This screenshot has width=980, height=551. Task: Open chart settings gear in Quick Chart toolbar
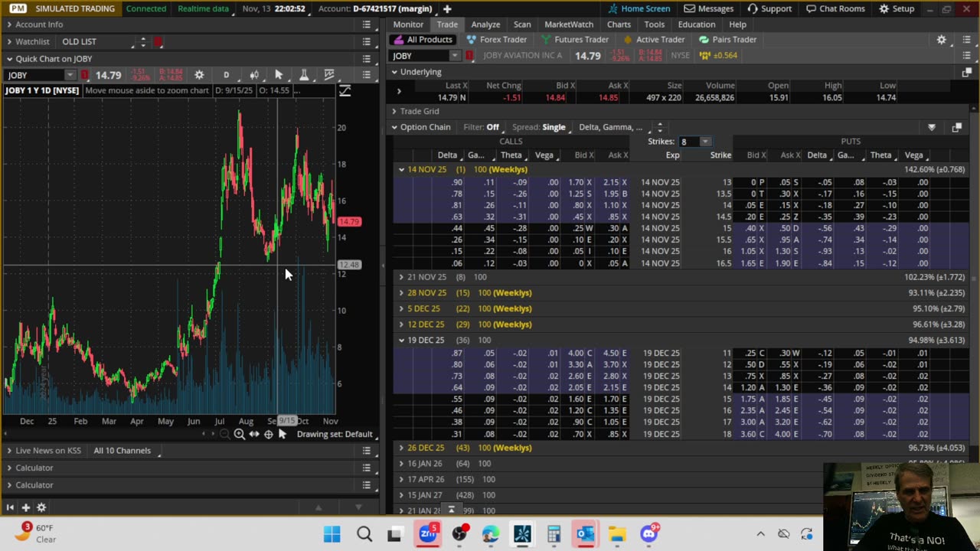click(x=199, y=74)
